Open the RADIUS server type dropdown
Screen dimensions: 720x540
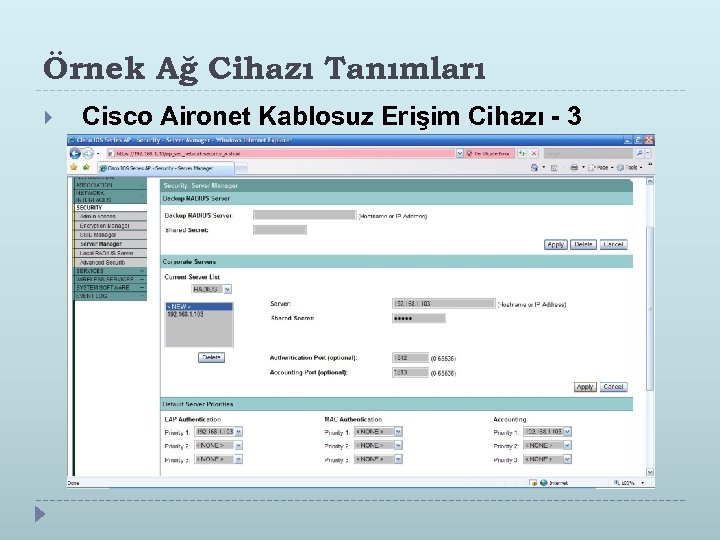(211, 289)
